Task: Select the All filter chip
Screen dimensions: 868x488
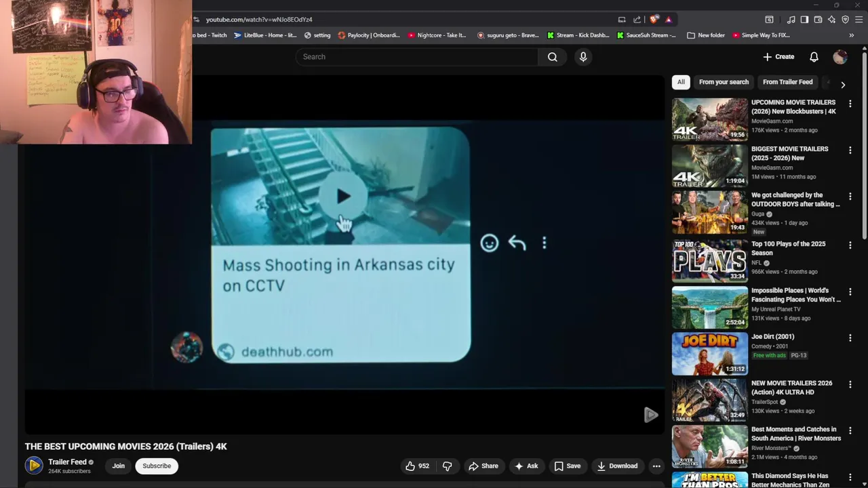Action: (681, 82)
